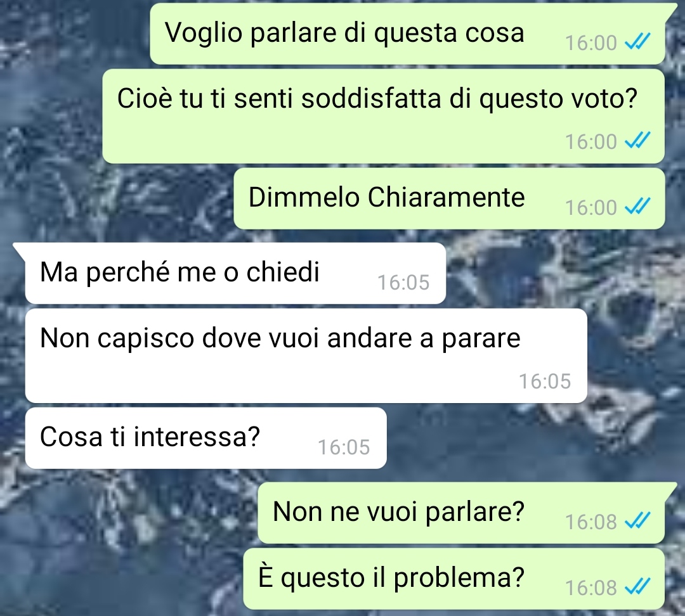Image resolution: width=685 pixels, height=616 pixels.
Task: Tap read ticks next to 'Non ne vuoi parlare?'
Action: (637, 520)
